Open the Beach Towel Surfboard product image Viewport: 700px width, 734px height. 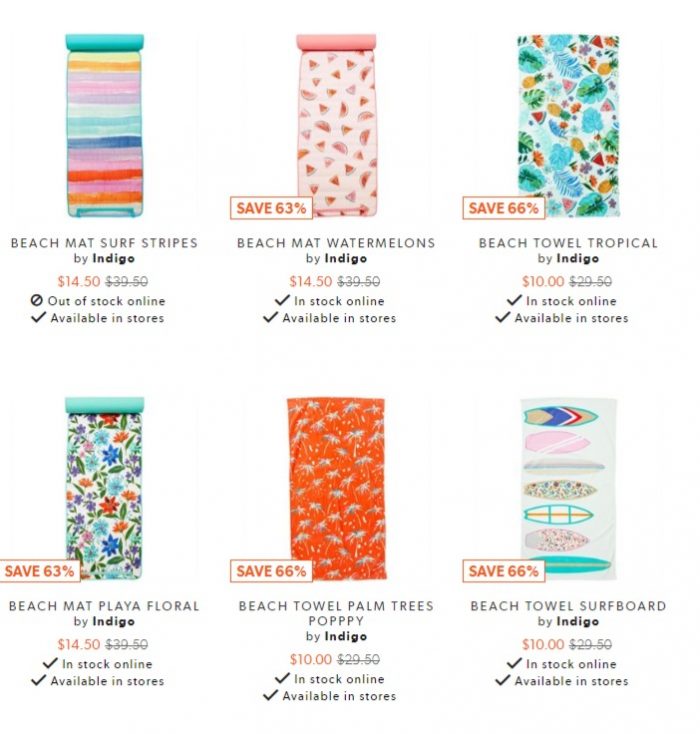568,489
